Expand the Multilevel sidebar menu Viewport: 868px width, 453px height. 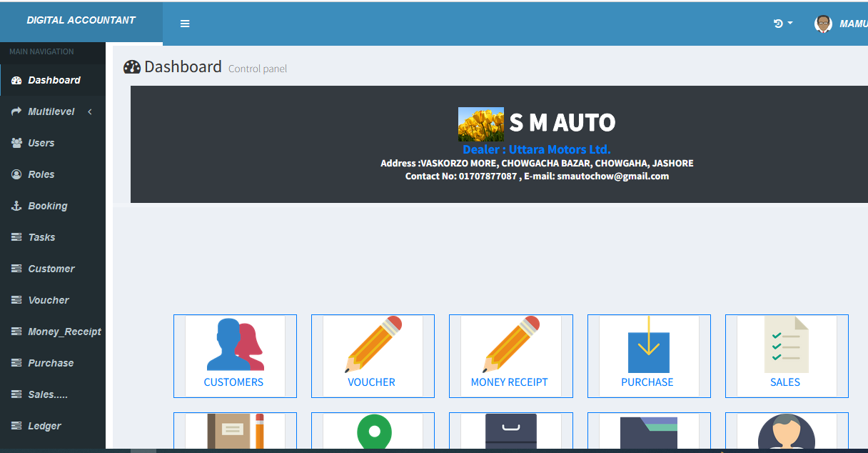click(53, 111)
